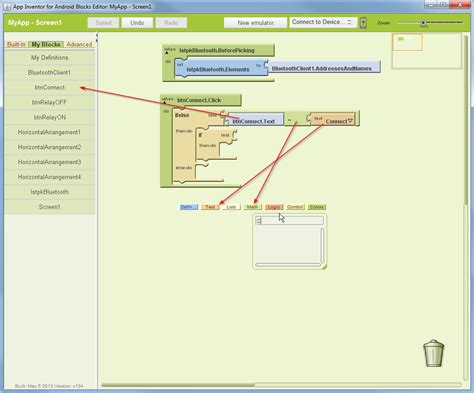Image resolution: width=474 pixels, height=393 pixels.
Task: Open the BluetoothClient1 drawer
Action: pyautogui.click(x=50, y=72)
